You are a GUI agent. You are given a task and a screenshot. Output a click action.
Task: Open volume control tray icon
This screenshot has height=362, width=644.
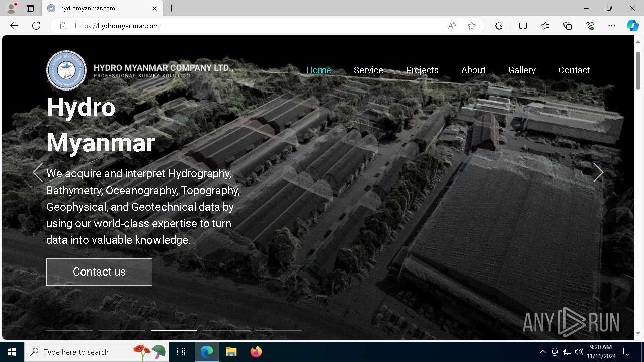pos(579,352)
